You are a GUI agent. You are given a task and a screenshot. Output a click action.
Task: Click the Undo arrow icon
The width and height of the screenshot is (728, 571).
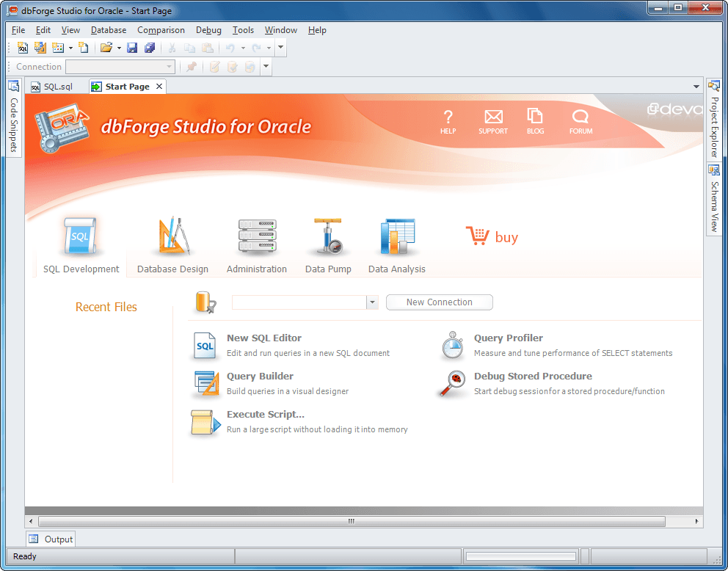tap(230, 48)
